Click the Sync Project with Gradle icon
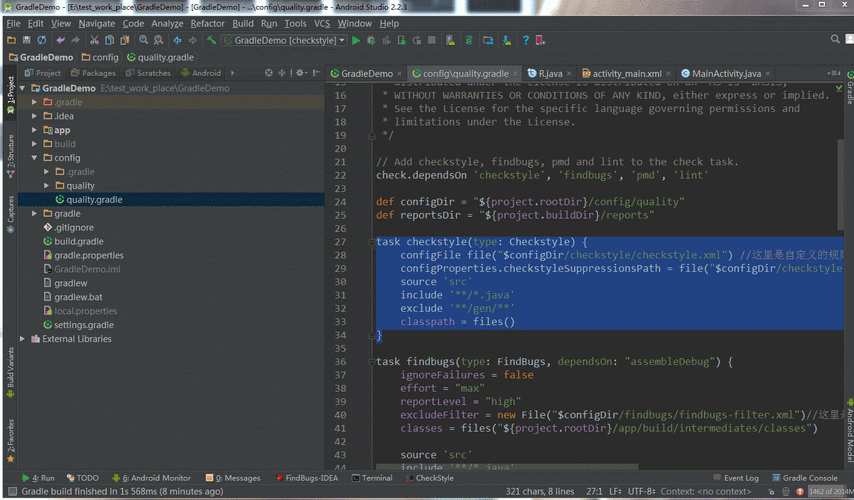The height and width of the screenshot is (500, 854). (x=468, y=40)
